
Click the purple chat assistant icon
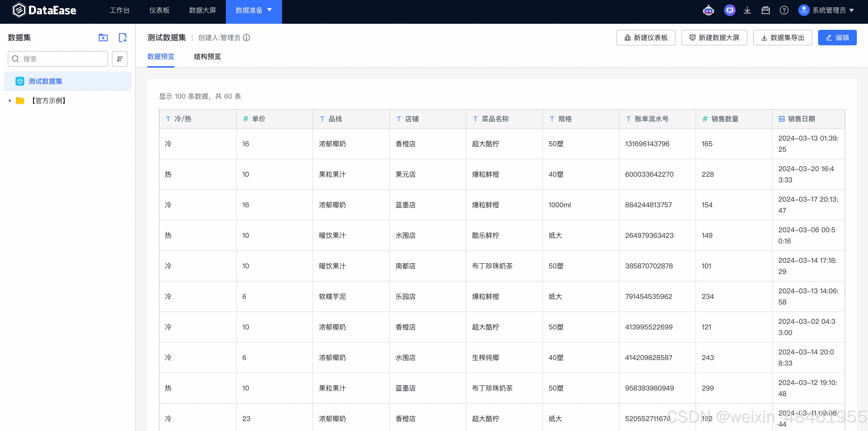729,10
